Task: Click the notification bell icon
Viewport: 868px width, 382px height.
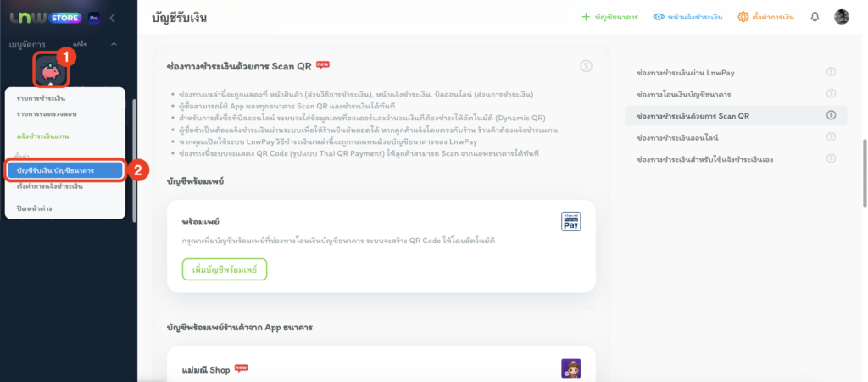Action: coord(815,17)
